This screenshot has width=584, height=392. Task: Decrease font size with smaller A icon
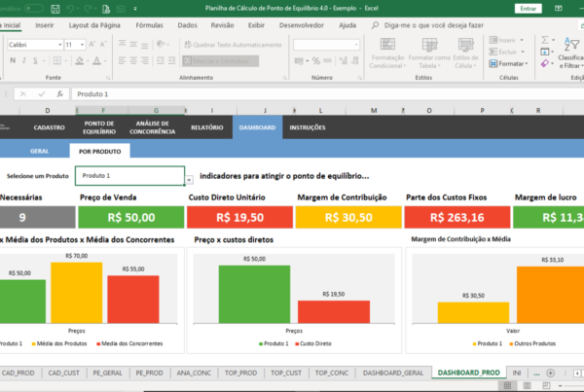tap(103, 45)
